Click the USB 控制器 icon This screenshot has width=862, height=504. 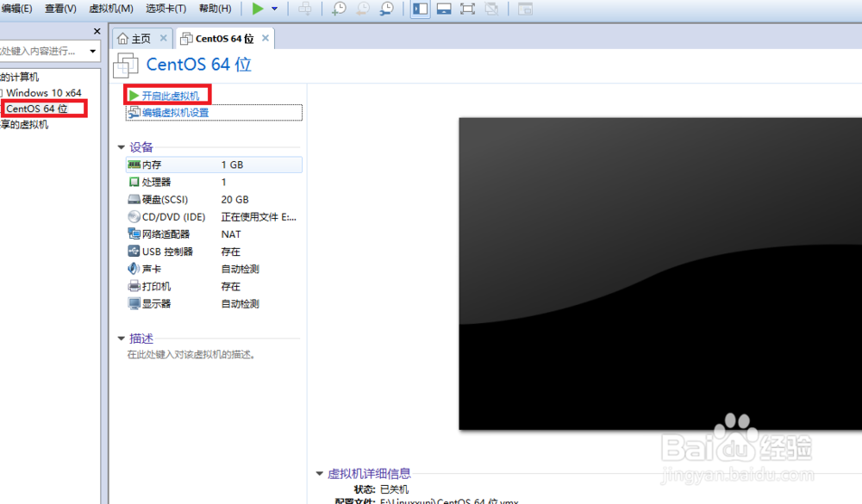(x=134, y=252)
